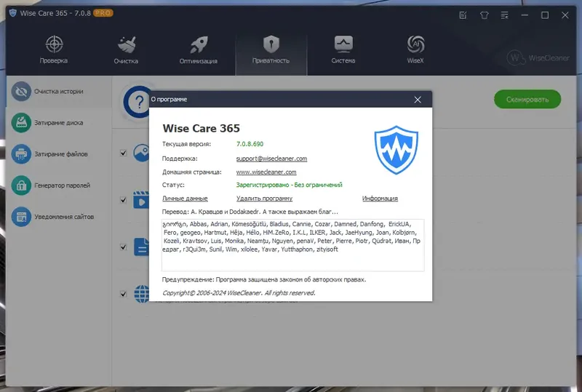Image resolution: width=582 pixels, height=392 pixels.
Task: Click the globe browsing history icon
Action: click(141, 294)
